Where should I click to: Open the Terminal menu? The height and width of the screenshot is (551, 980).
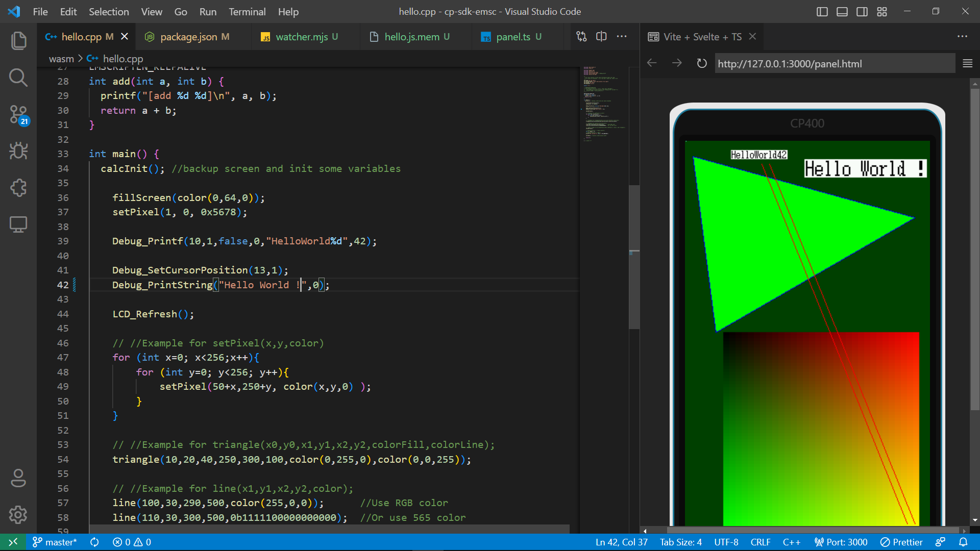point(247,12)
